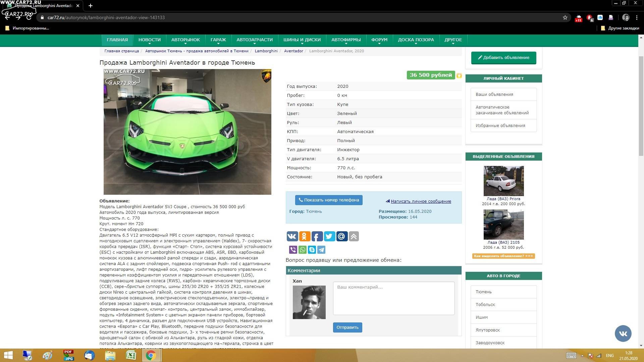
Task: Add listing to favorites star
Action: point(459,76)
